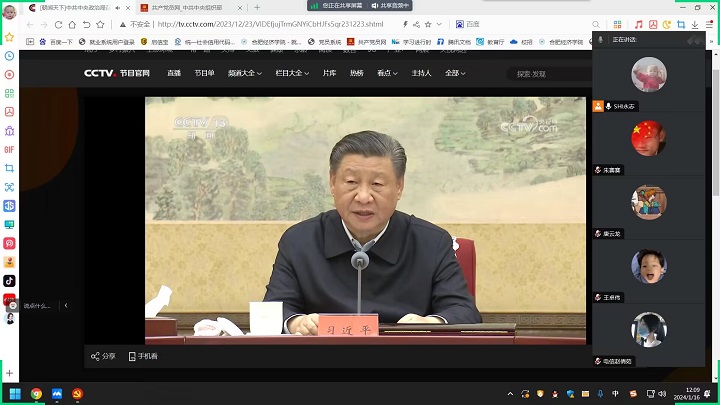Open 教育厅 bookmark

coord(490,42)
